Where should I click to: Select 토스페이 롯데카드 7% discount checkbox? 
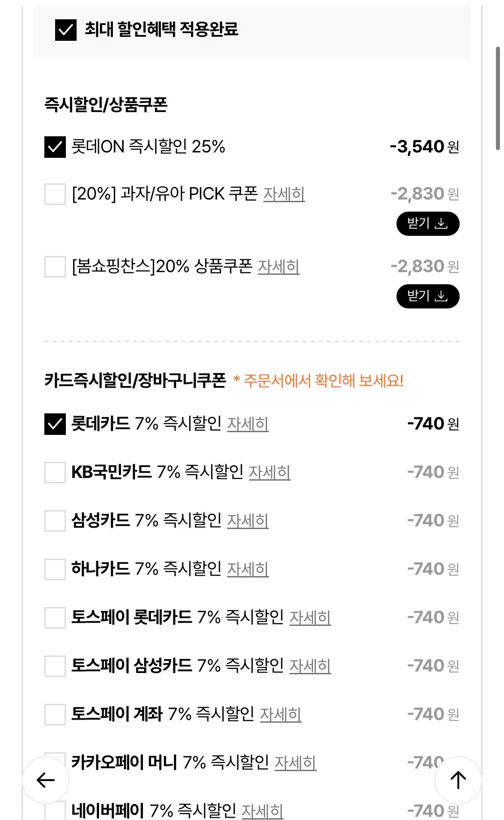pyautogui.click(x=55, y=618)
